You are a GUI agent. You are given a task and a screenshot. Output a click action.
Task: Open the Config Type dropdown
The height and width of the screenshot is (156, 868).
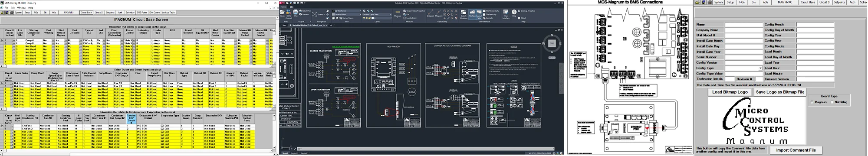tap(760, 68)
